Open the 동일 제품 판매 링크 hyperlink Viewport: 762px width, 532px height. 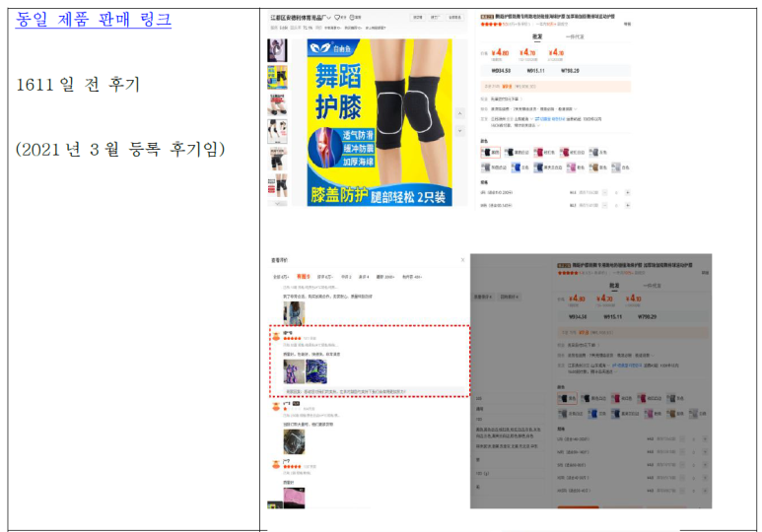93,20
